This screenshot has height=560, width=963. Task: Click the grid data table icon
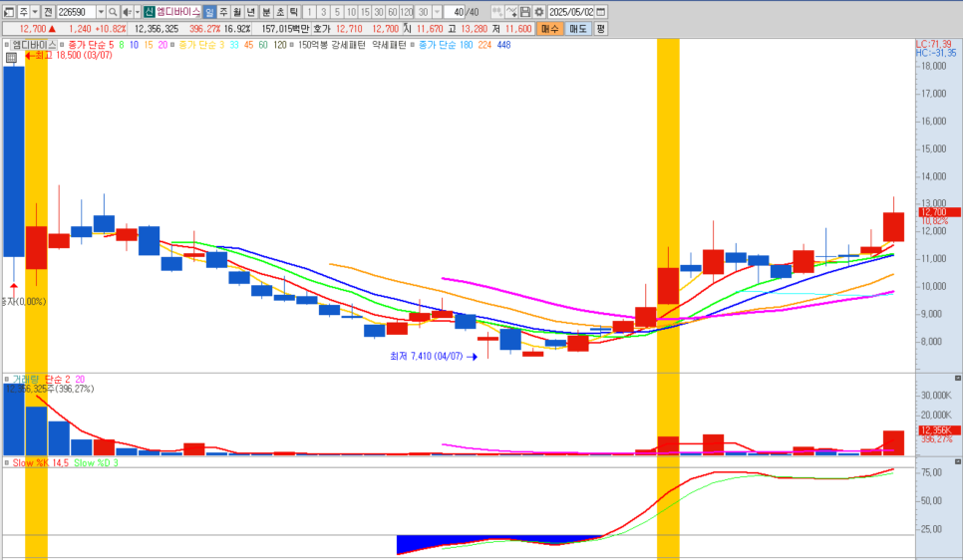(11, 58)
